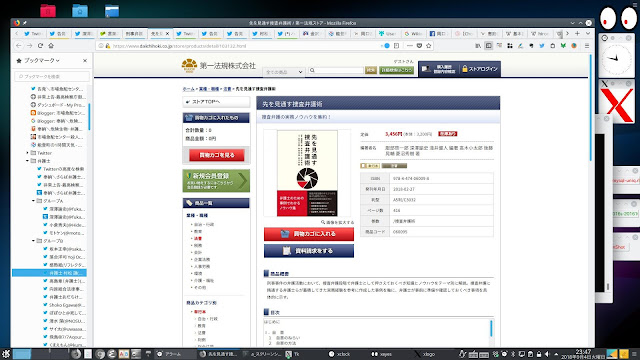Open the product category search dropdown
Viewport: 640px width, 360px height.
[x=284, y=71]
